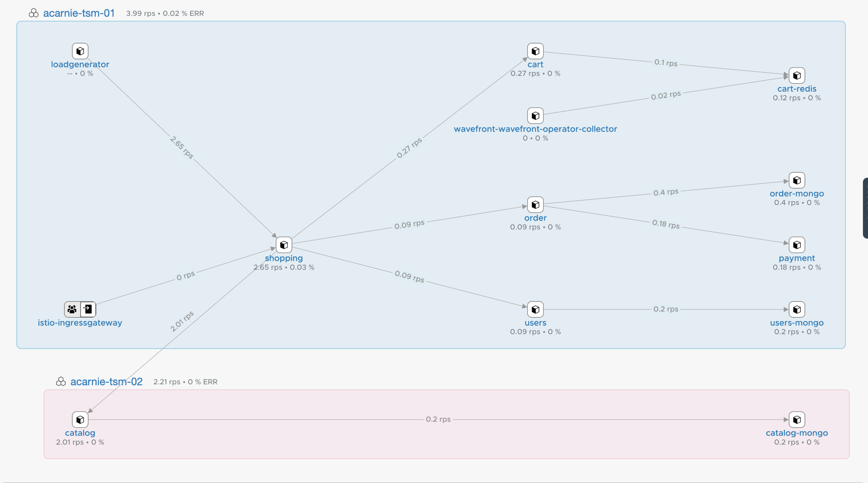Open the cart-redis service name link
868x483 pixels.
click(797, 88)
